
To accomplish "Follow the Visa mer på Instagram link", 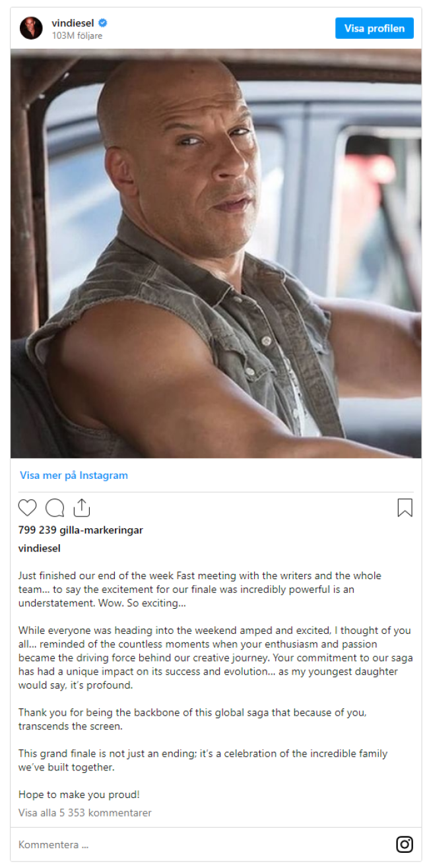I will (x=74, y=475).
